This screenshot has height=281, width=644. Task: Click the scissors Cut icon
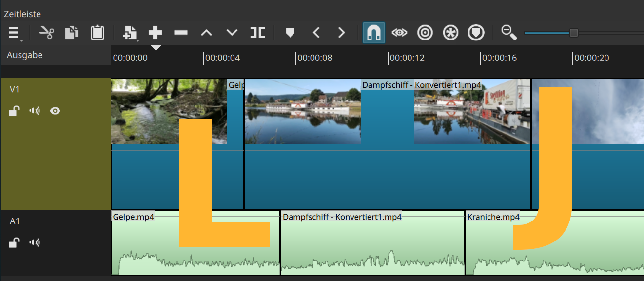point(46,33)
